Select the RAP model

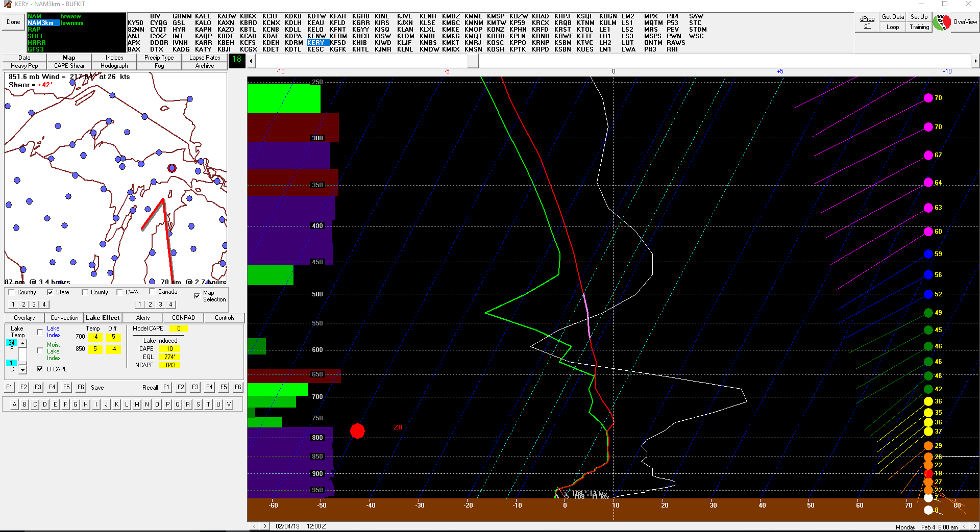pyautogui.click(x=34, y=30)
